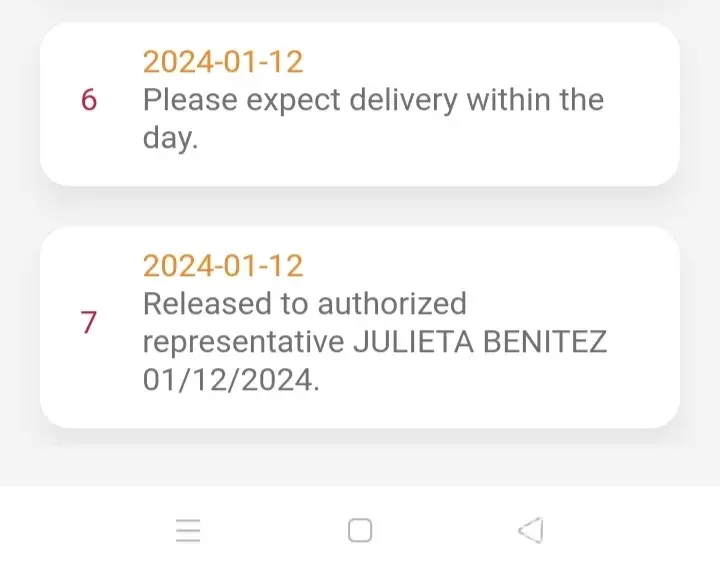720x574 pixels.
Task: Tap the word "authorized" in step 7
Action: click(391, 303)
